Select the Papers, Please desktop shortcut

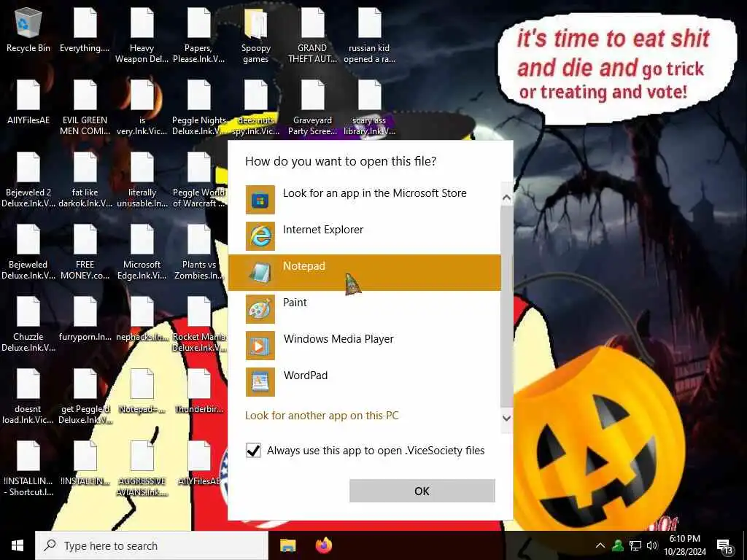pyautogui.click(x=198, y=36)
